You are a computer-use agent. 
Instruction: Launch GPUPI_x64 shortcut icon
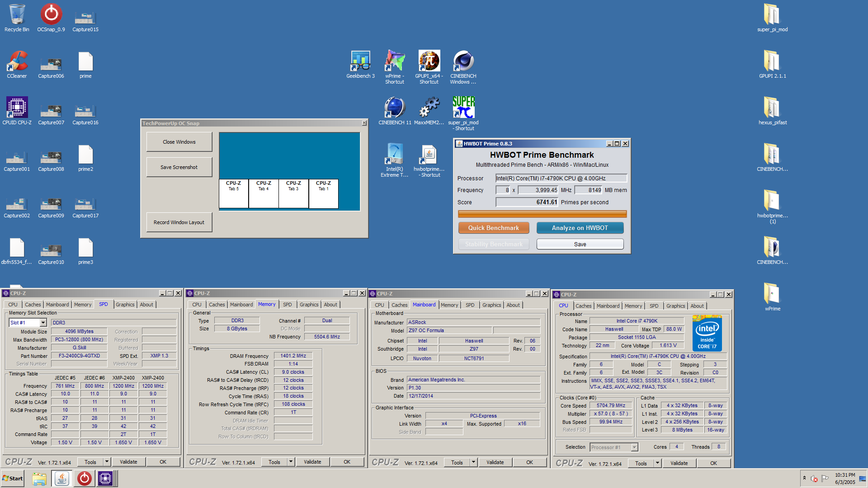coord(429,67)
